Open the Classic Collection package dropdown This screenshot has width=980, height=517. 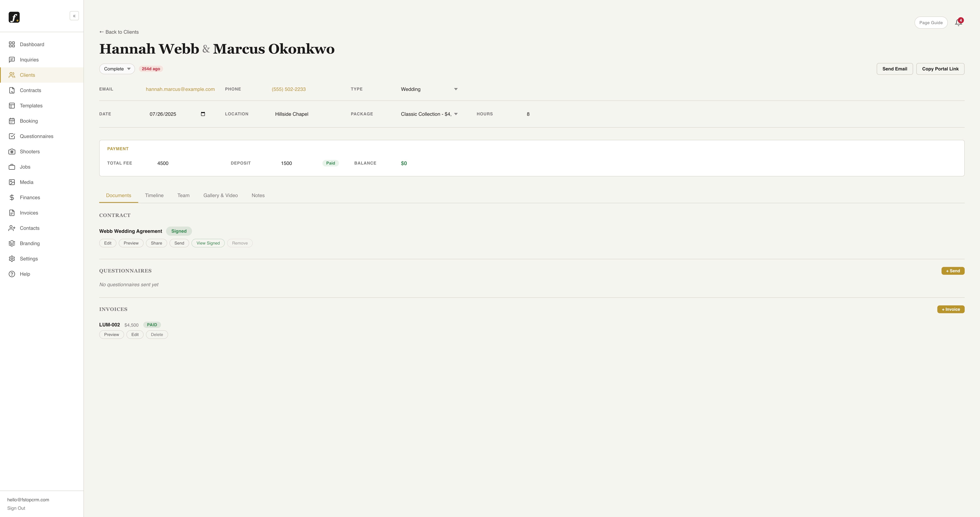429,114
